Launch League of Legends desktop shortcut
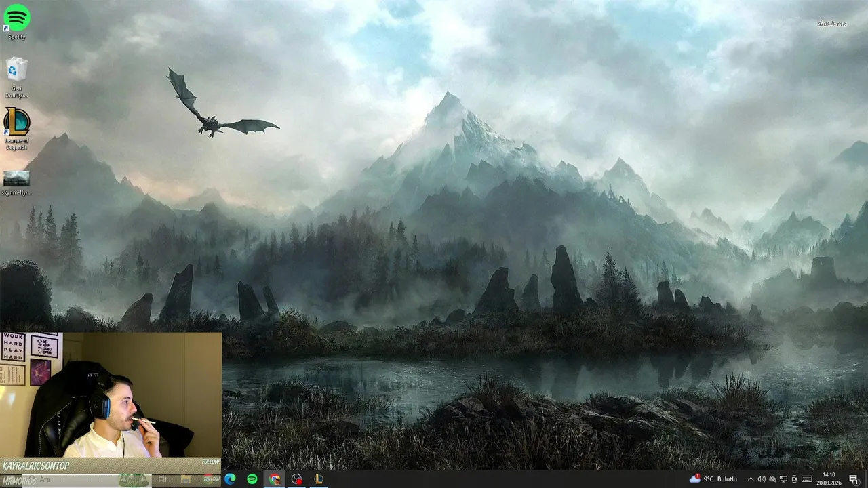 (17, 128)
